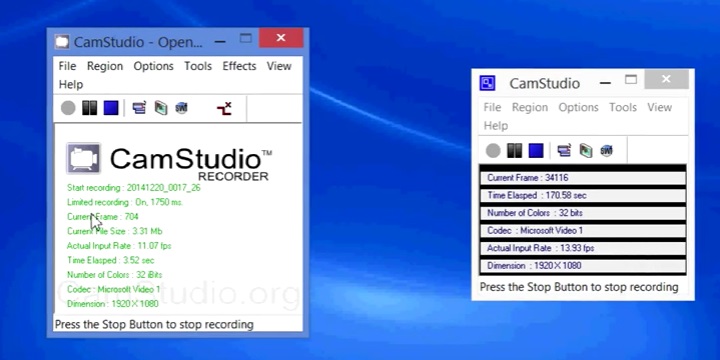Image resolution: width=720 pixels, height=360 pixels.
Task: Click 'Actual Input Rate : 11.07 fps' text
Action: click(119, 246)
